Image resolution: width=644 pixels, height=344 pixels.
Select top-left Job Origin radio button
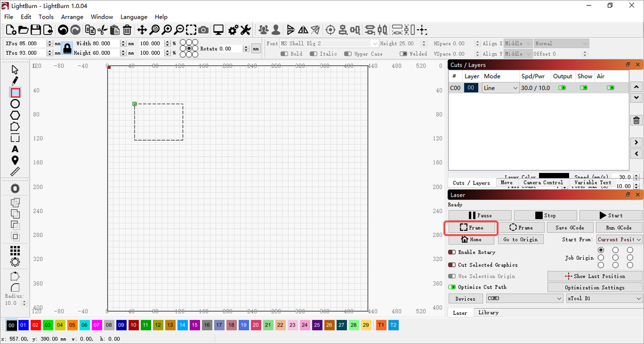(601, 250)
